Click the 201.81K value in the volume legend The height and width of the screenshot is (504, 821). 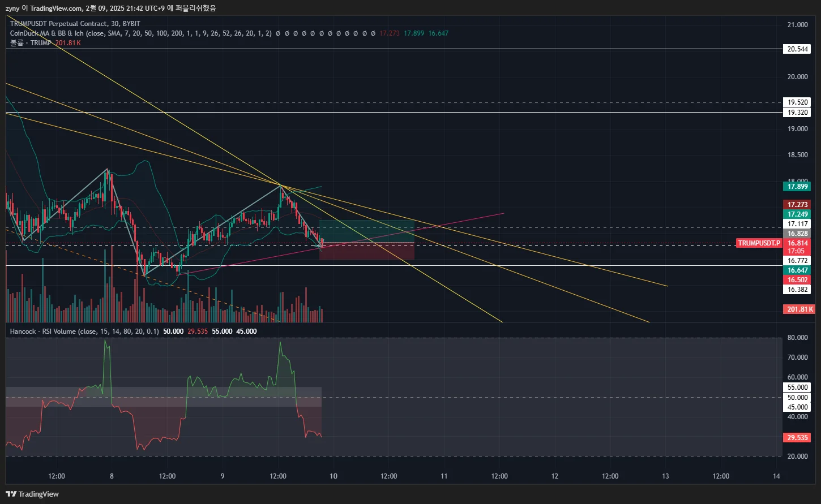(x=68, y=43)
